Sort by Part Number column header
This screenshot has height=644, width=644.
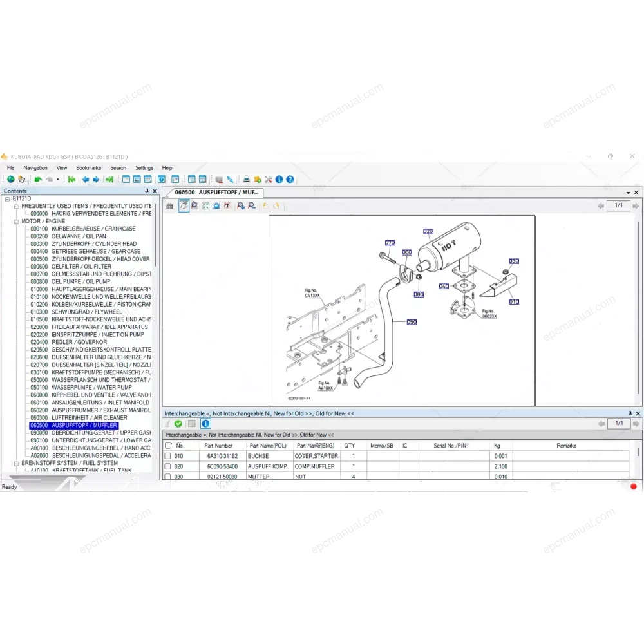pos(218,446)
